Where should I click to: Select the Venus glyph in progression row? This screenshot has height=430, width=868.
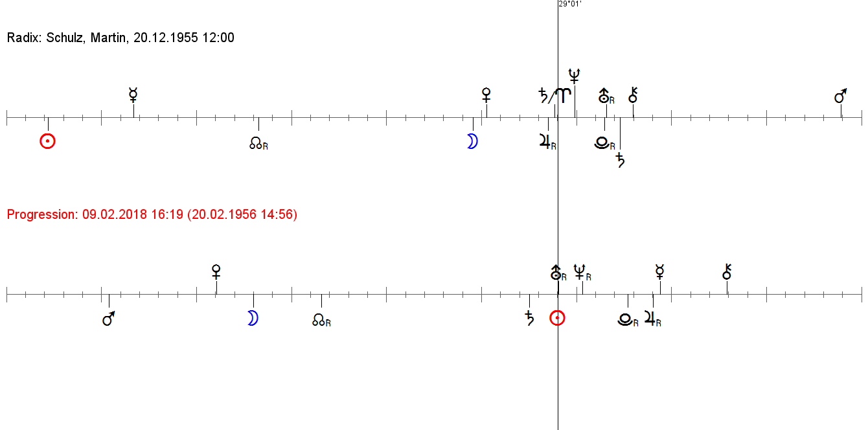216,272
